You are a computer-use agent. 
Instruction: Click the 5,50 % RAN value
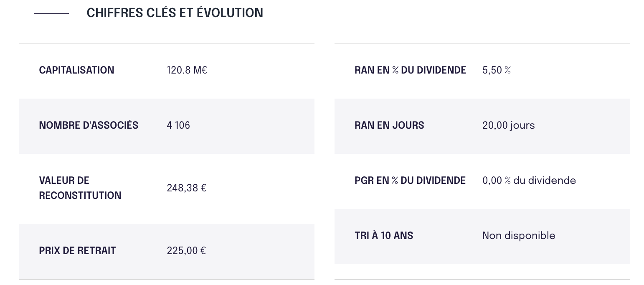pos(496,70)
